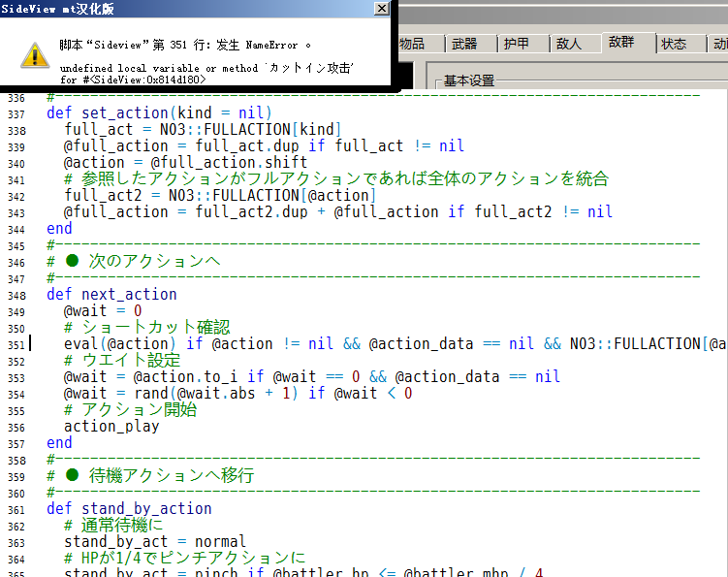The height and width of the screenshot is (577, 728).
Task: Click the comment '# HPが1/4でピンチアクションに'
Action: (185, 558)
